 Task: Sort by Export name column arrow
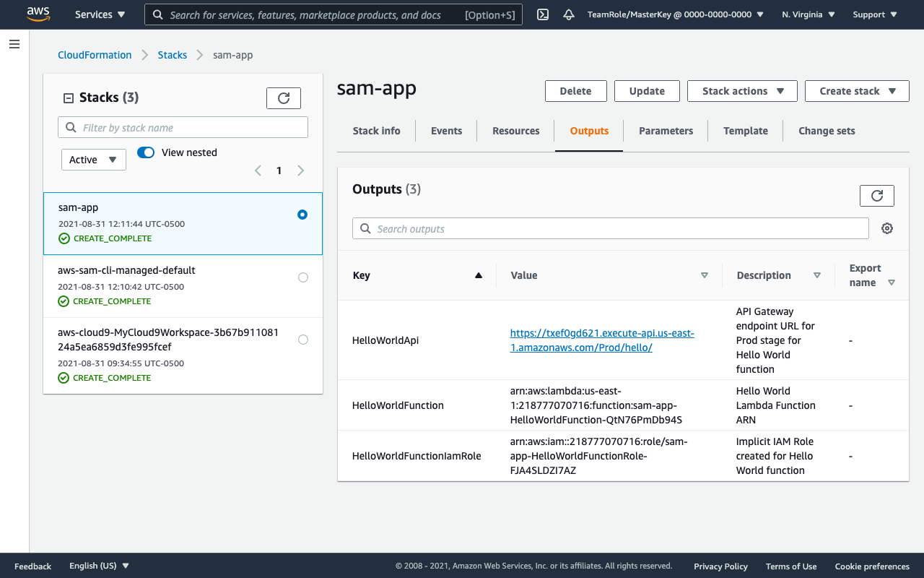click(892, 282)
